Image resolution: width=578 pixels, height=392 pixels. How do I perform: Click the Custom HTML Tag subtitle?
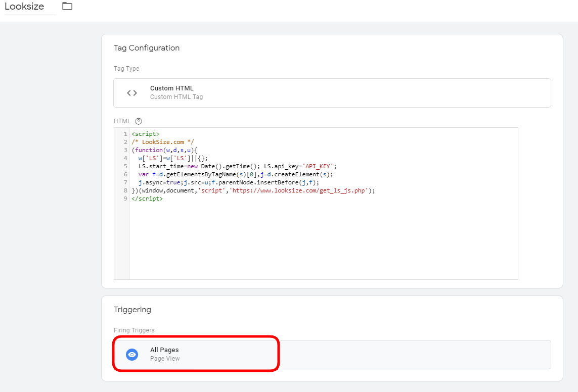click(x=176, y=97)
